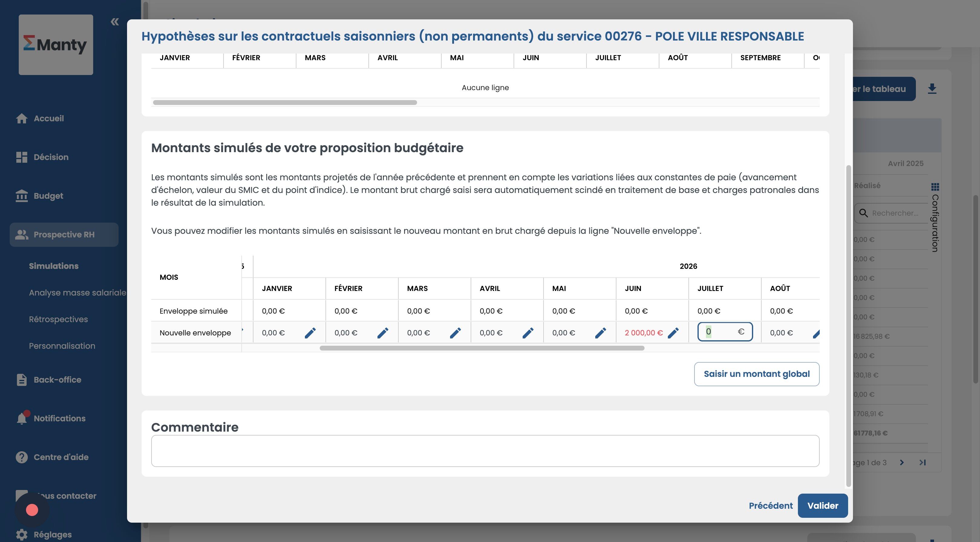This screenshot has width=980, height=542.
Task: Click the edit pencil for Mai
Action: (600, 333)
